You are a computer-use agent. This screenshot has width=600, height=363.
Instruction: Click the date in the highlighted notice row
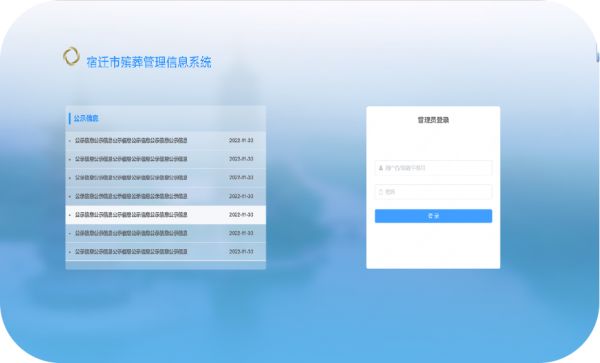coord(241,215)
